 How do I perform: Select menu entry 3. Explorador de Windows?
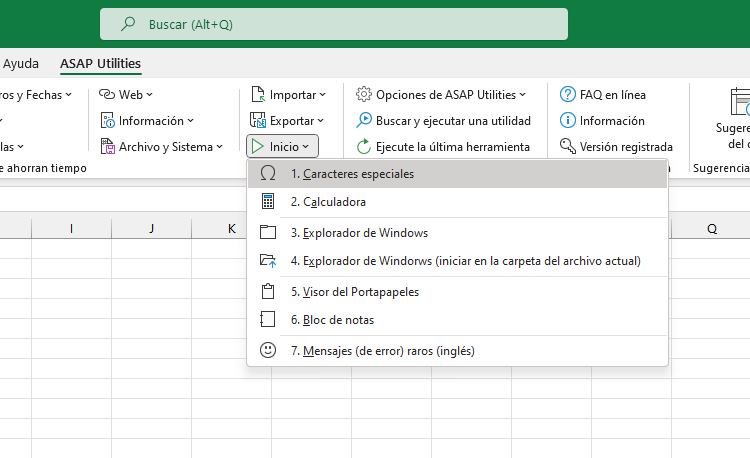click(x=457, y=233)
